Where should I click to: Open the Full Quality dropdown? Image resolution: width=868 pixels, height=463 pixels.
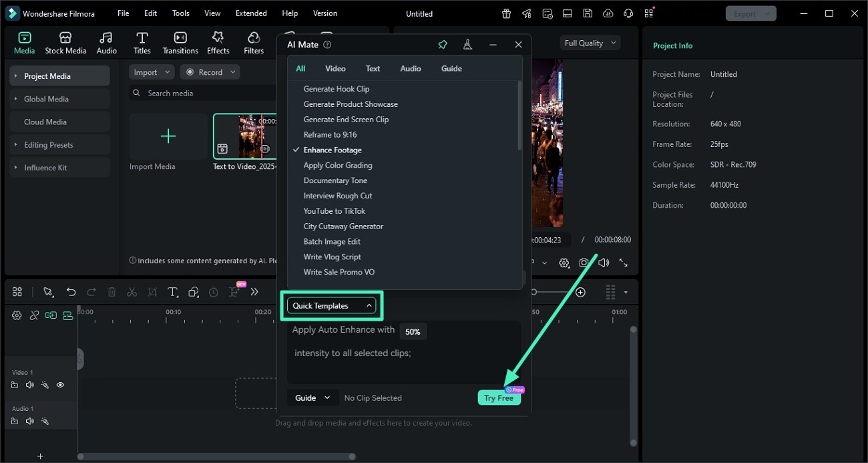pyautogui.click(x=590, y=43)
